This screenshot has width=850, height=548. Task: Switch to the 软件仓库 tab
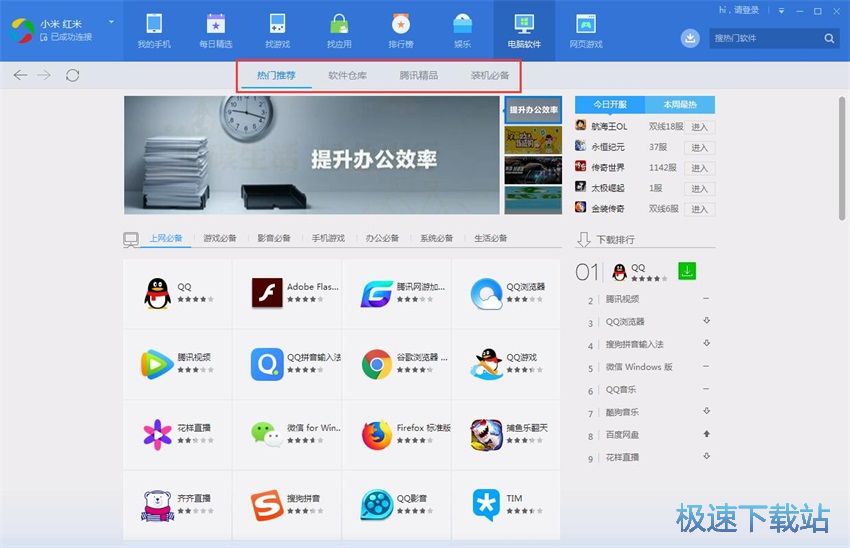point(347,75)
